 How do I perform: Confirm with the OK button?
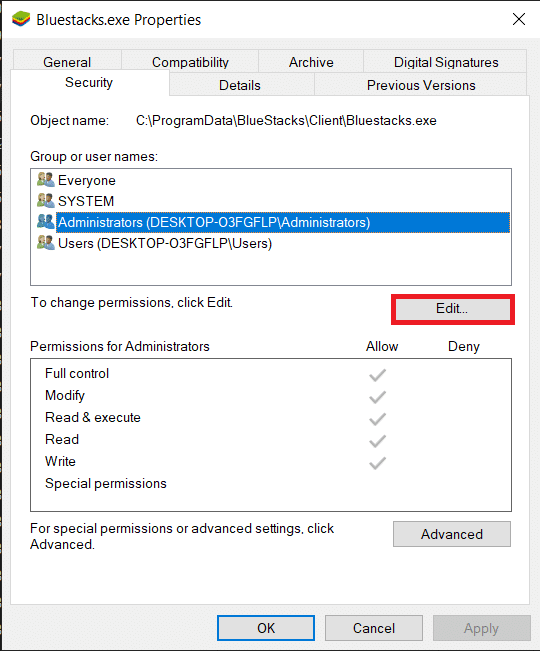pyautogui.click(x=266, y=628)
